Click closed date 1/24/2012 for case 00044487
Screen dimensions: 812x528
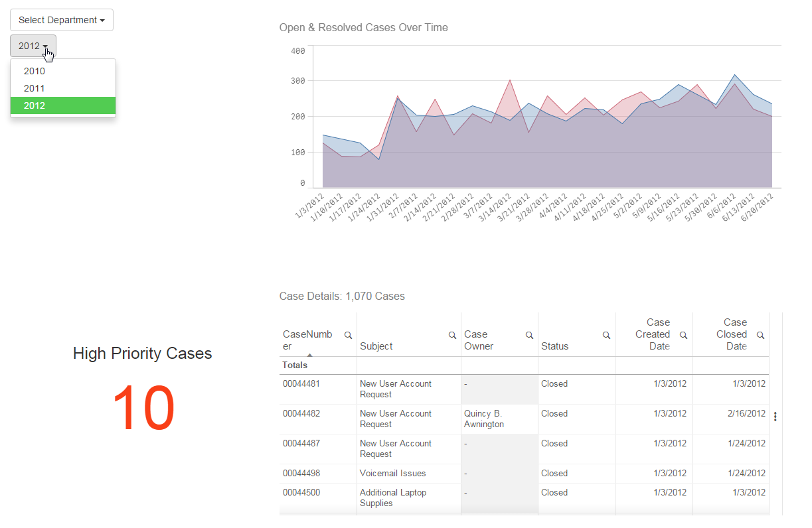(746, 443)
